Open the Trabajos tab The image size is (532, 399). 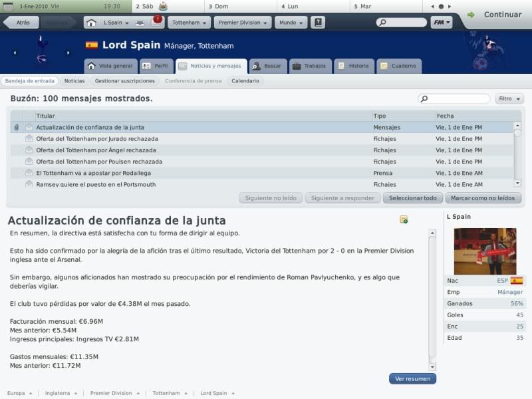click(310, 66)
